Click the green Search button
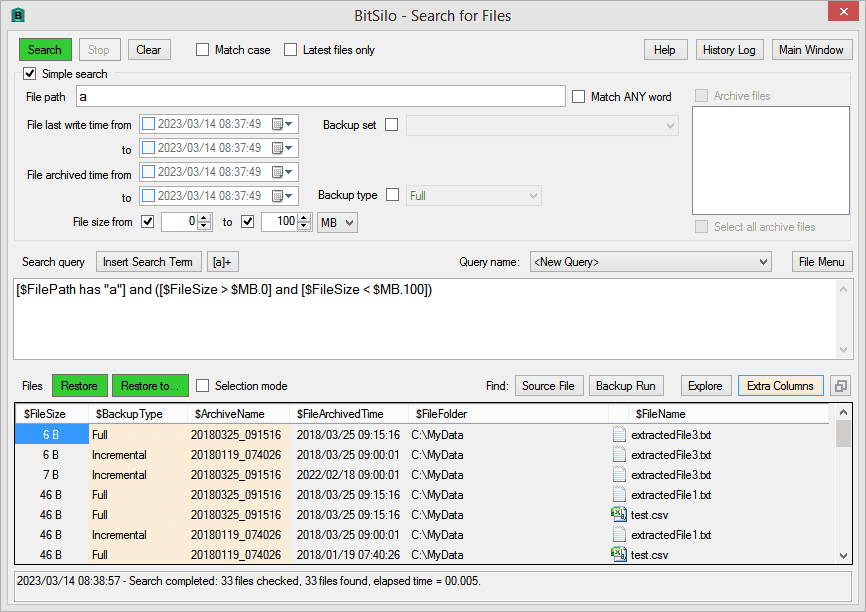 [45, 50]
